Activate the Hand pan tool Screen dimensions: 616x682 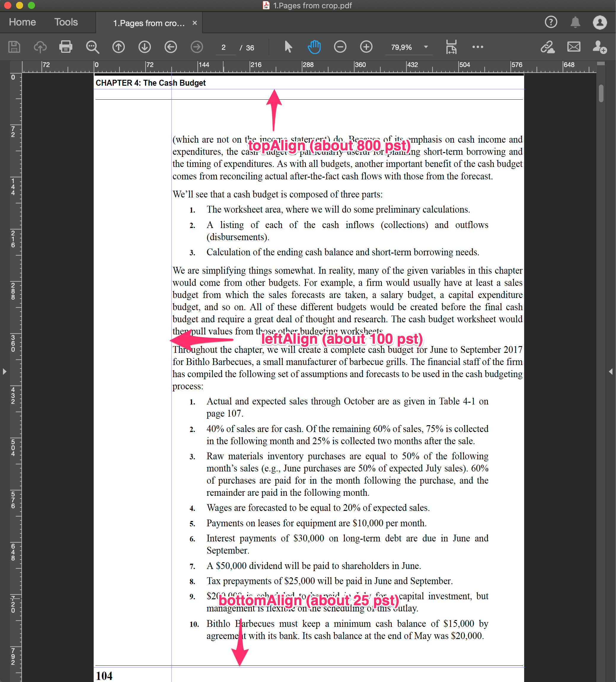coord(314,47)
